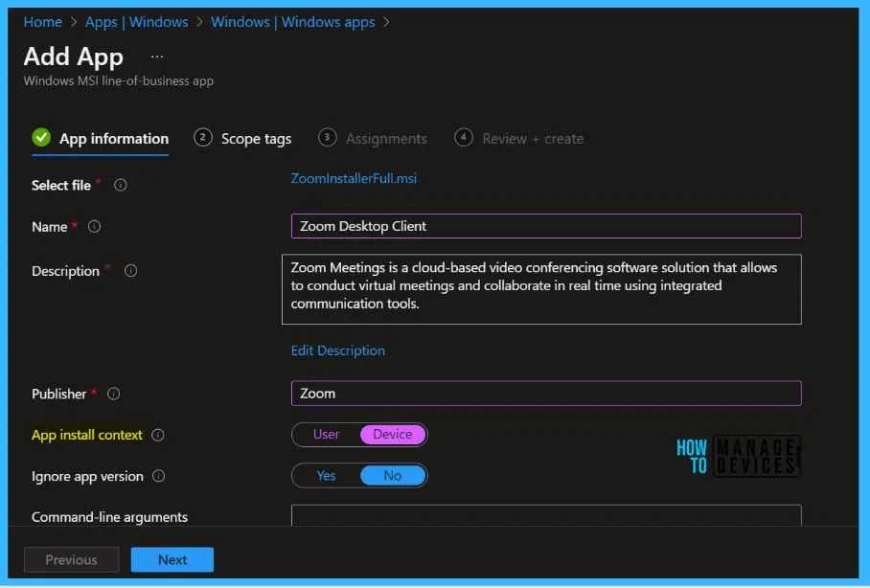
Task: Click the 'Command-line arguments' label
Action: pyautogui.click(x=109, y=517)
